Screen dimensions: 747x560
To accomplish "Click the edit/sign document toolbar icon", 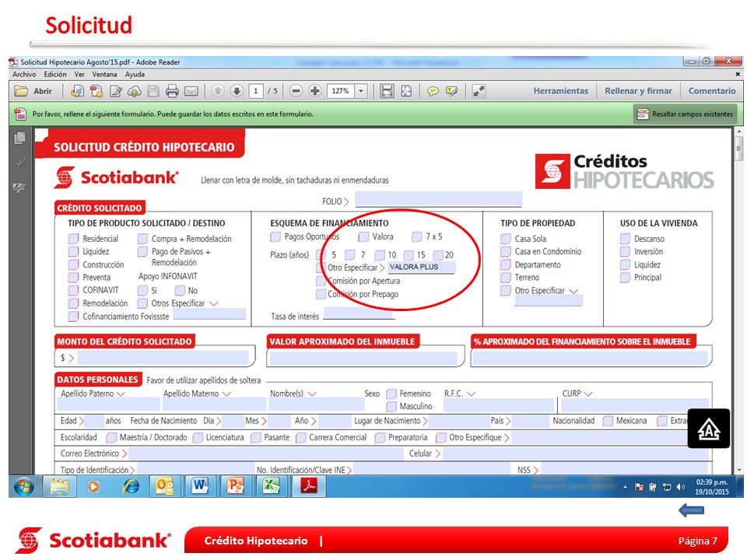I will pyautogui.click(x=116, y=91).
